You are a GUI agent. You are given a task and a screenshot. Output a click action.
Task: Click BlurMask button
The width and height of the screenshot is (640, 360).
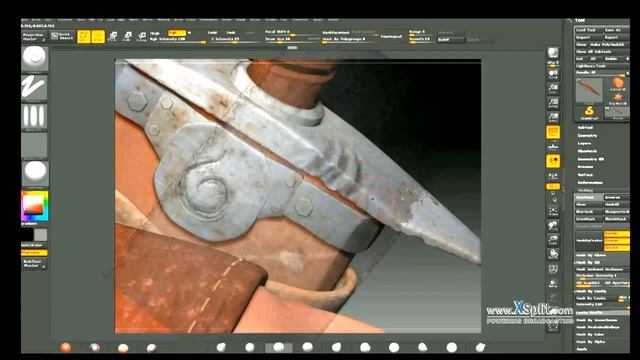589,212
